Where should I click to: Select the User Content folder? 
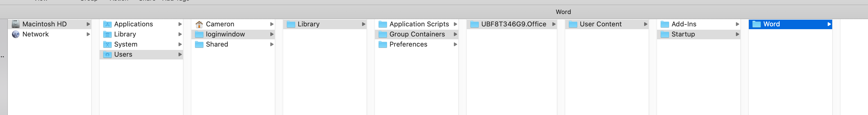[600, 24]
